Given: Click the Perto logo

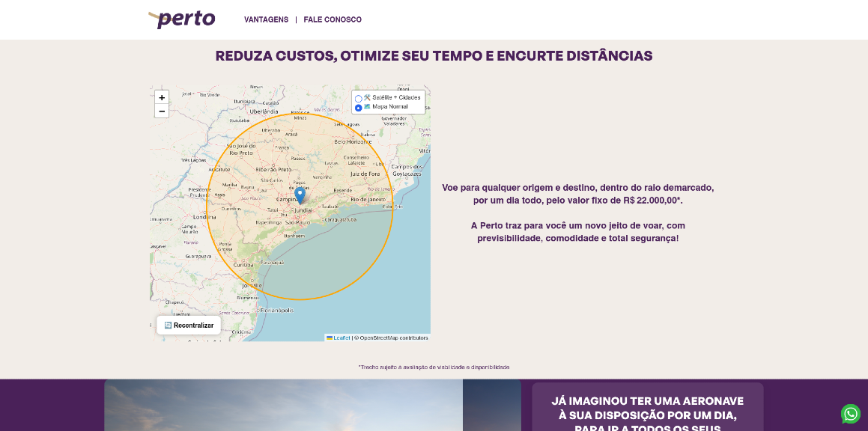Looking at the screenshot, I should click(x=181, y=19).
